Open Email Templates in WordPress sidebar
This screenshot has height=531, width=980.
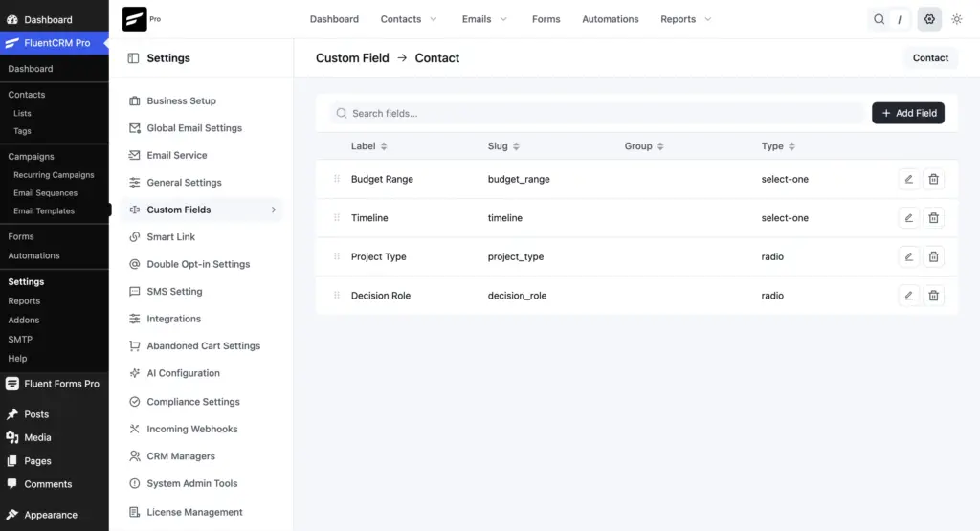(44, 211)
